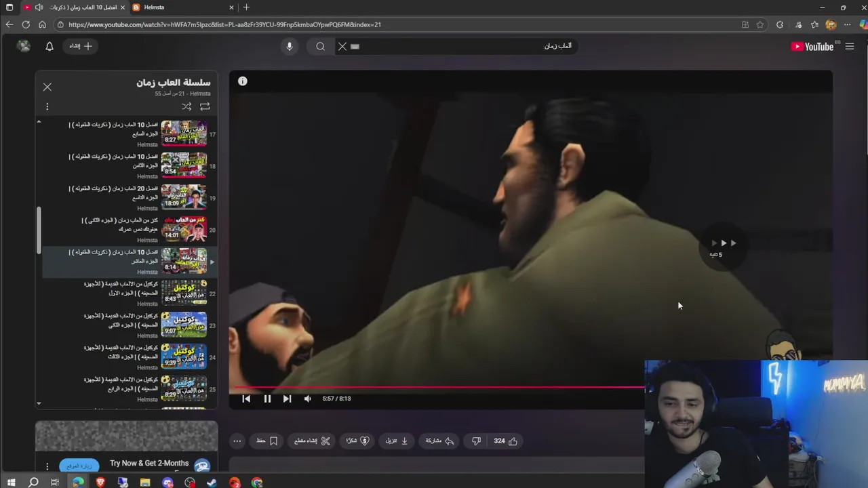Click the Create (إنشاء) plus button

click(81, 46)
